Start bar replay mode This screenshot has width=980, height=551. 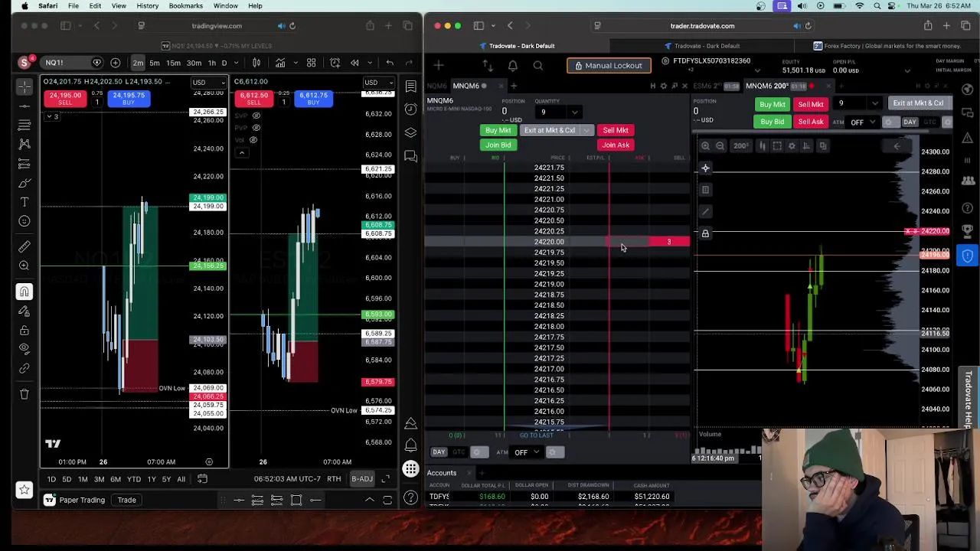click(x=354, y=63)
